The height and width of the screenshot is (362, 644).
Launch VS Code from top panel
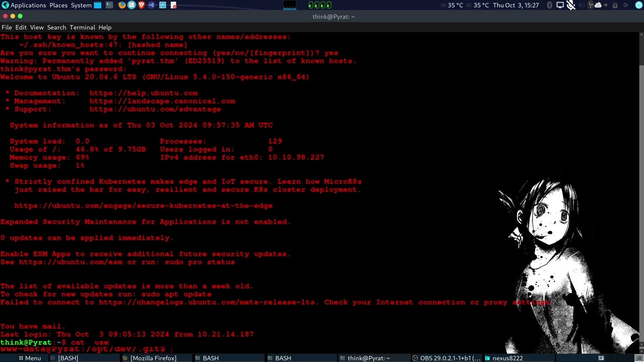click(x=151, y=5)
